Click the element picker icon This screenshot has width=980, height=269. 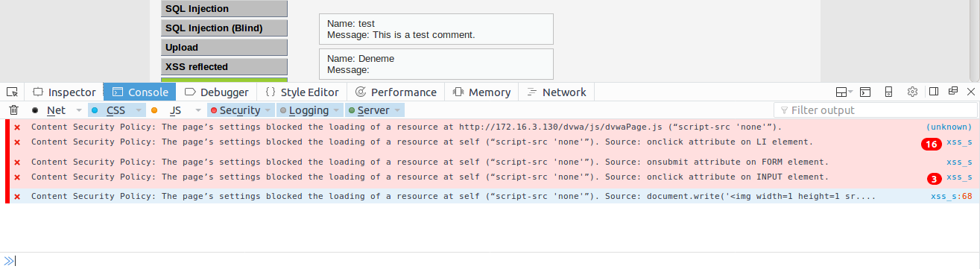(12, 92)
